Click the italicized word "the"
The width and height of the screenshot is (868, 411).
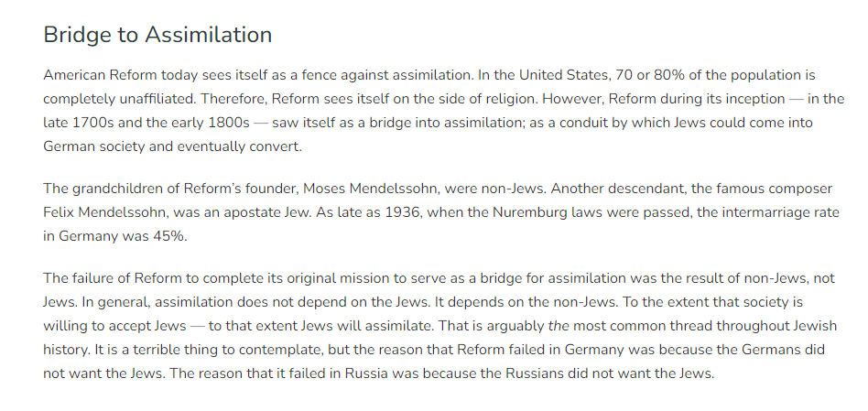click(558, 326)
